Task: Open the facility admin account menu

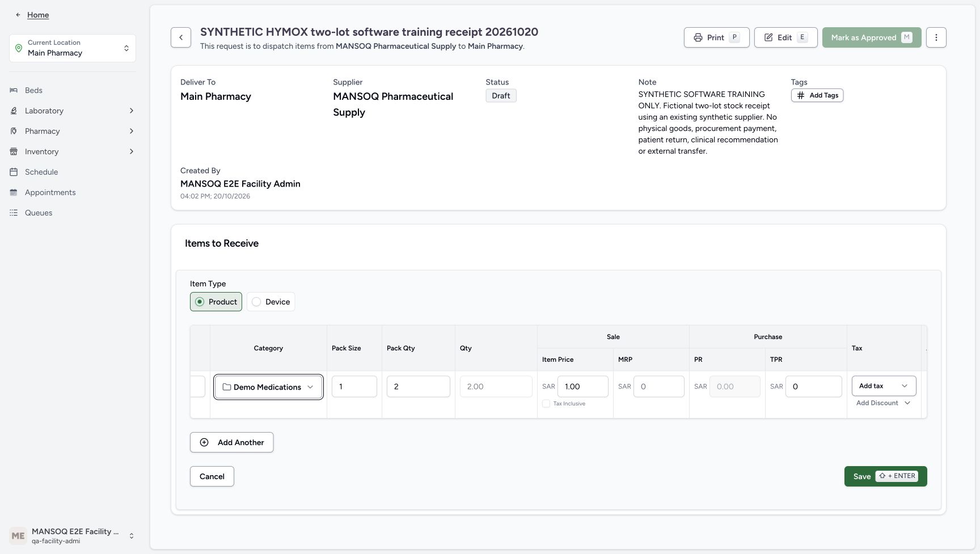Action: (73, 536)
